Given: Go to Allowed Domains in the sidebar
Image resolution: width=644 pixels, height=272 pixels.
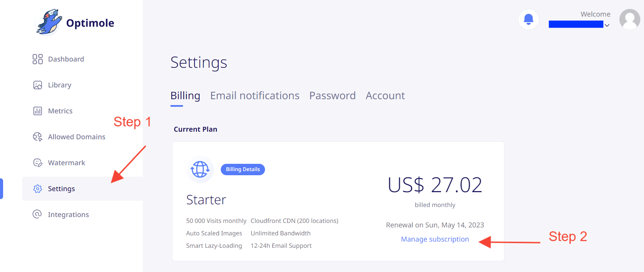Looking at the screenshot, I should click(x=76, y=137).
